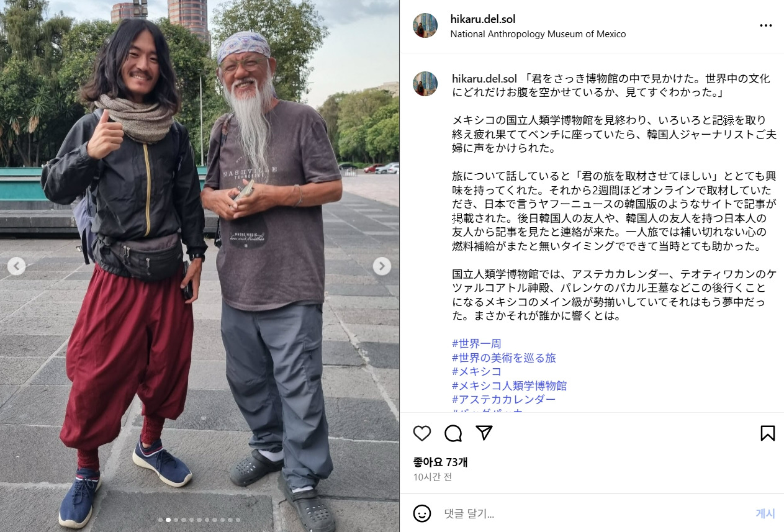This screenshot has height=532, width=784.
Task: Go to the previous photo arrow
Action: [17, 266]
